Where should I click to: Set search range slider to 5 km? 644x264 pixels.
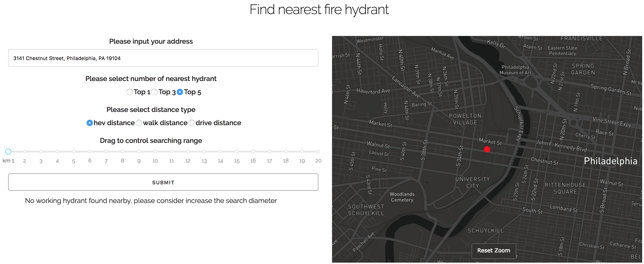[x=74, y=152]
